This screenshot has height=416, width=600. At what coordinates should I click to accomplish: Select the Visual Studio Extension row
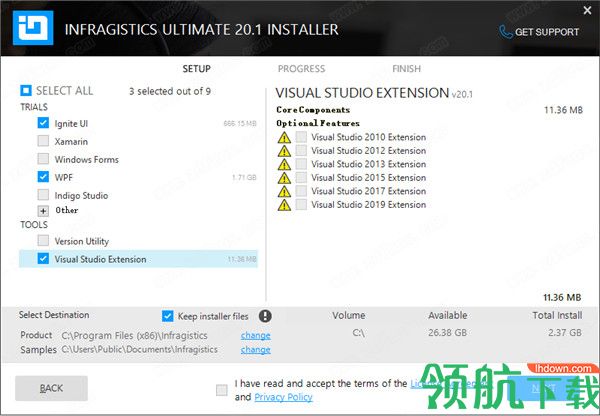138,259
